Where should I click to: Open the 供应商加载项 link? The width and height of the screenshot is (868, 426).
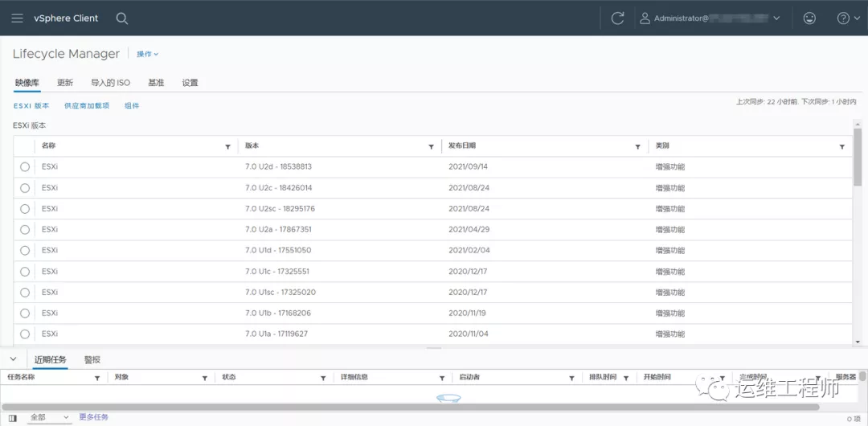pos(87,106)
